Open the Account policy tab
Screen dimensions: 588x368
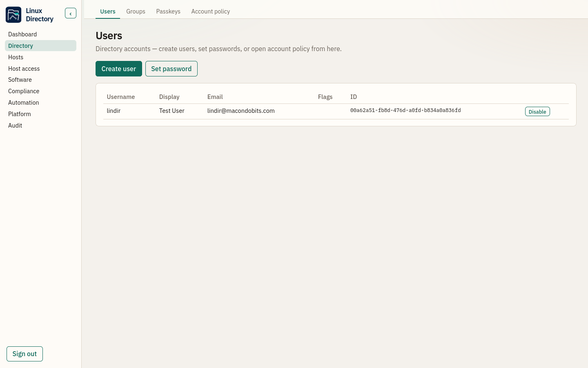[x=211, y=11]
